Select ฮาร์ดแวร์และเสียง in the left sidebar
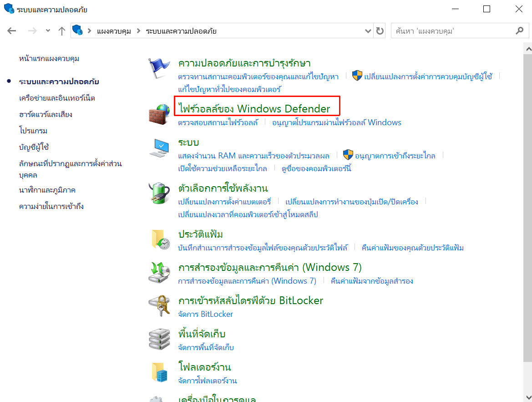 pyautogui.click(x=46, y=114)
